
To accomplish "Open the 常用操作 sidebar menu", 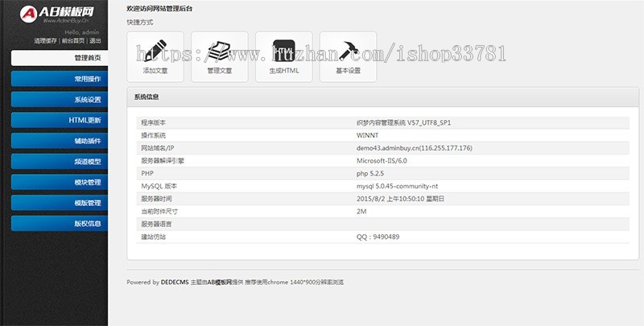I will coord(60,79).
